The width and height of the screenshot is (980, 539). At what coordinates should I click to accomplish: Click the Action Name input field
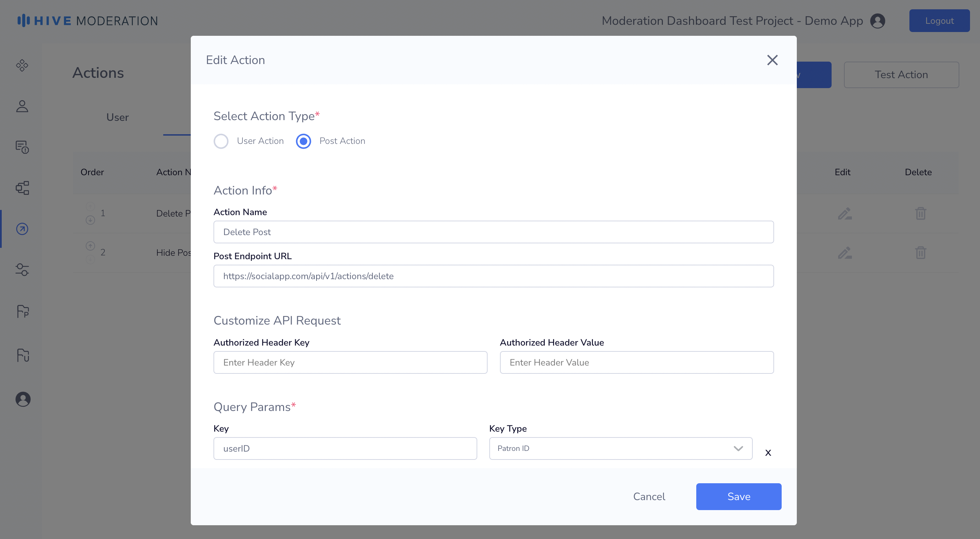[x=493, y=232]
